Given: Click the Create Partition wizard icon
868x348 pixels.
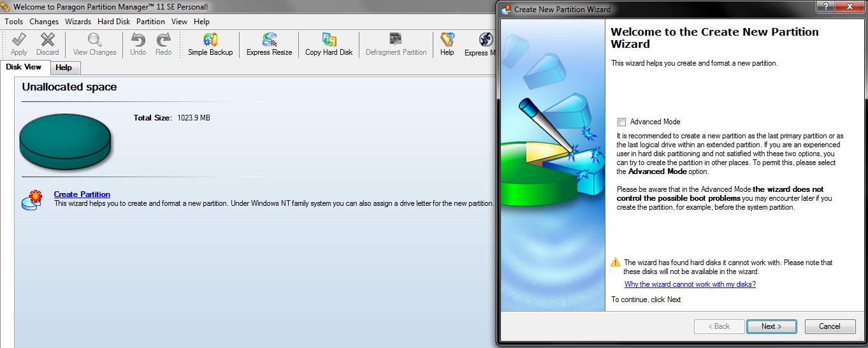Looking at the screenshot, I should [31, 200].
